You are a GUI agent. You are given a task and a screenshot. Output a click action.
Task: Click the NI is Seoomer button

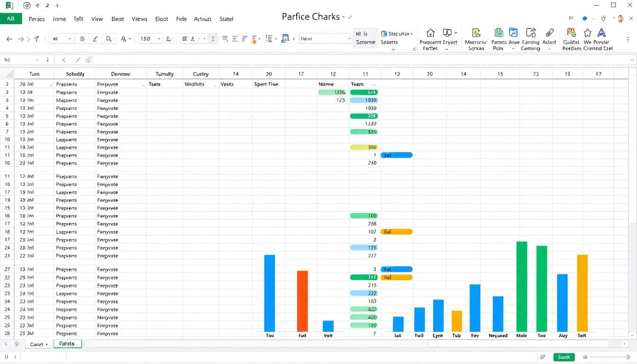(365, 38)
